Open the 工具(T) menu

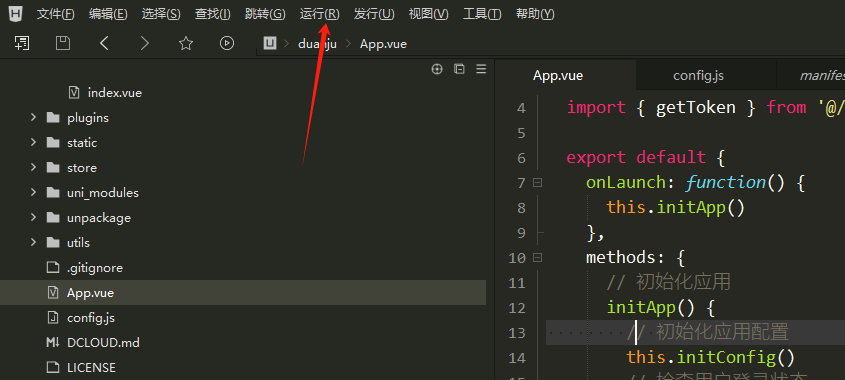[x=482, y=14]
